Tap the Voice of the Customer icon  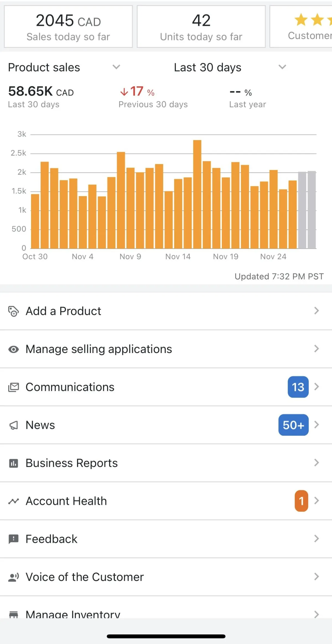13,577
